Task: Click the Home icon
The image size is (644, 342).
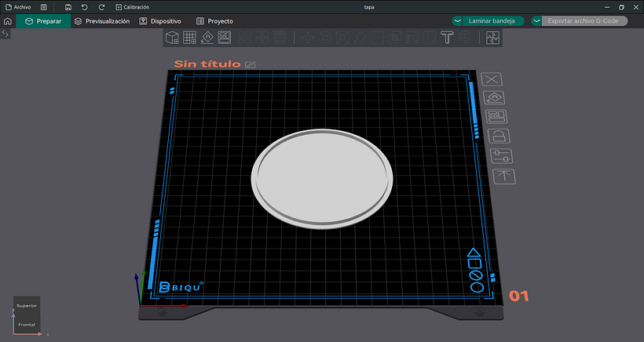Action: 8,21
